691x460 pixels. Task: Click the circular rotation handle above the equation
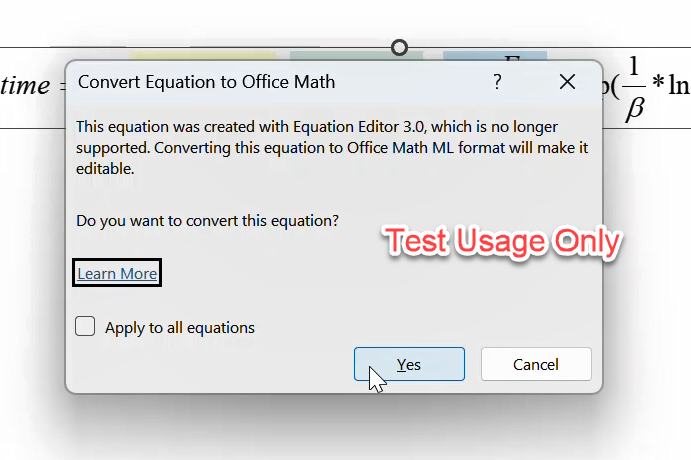pyautogui.click(x=399, y=48)
